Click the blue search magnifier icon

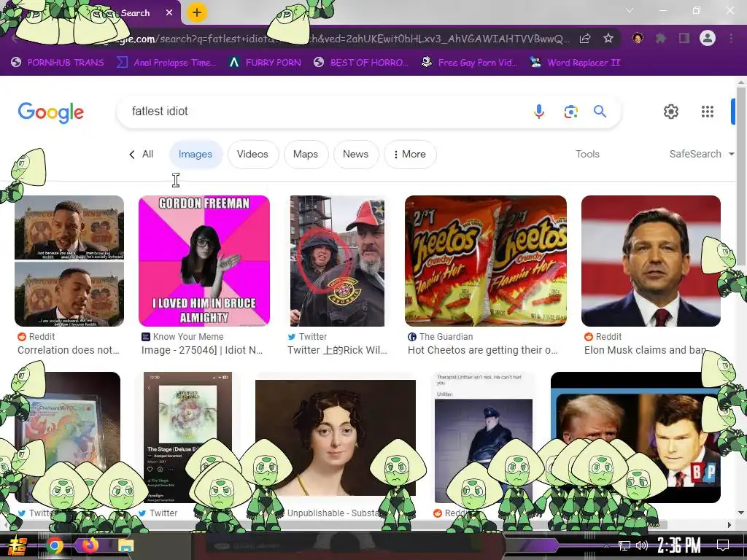(x=600, y=112)
